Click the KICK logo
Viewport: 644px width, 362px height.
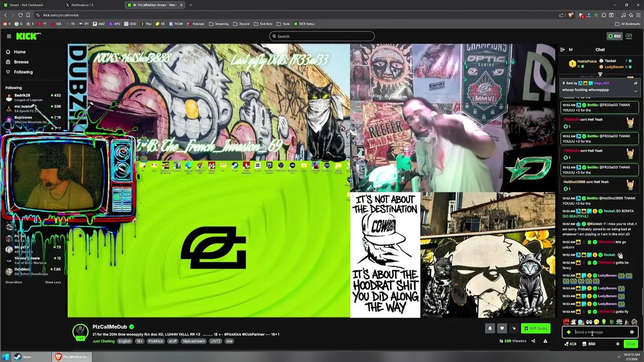[x=28, y=36]
